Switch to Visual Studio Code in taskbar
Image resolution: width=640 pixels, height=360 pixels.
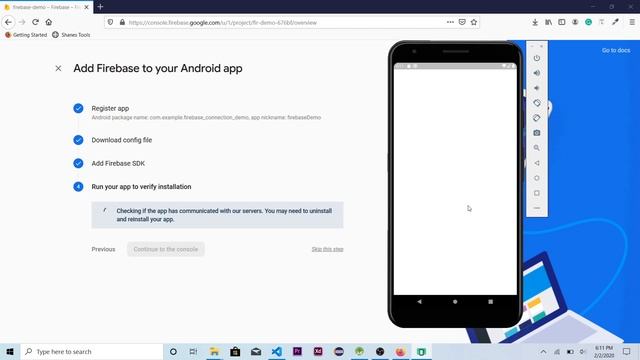[x=277, y=351]
